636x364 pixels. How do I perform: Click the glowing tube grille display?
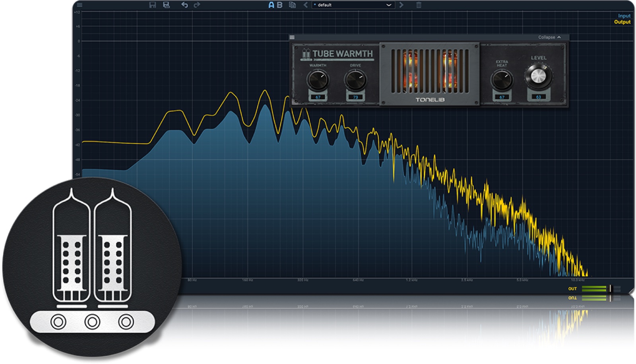coord(429,71)
